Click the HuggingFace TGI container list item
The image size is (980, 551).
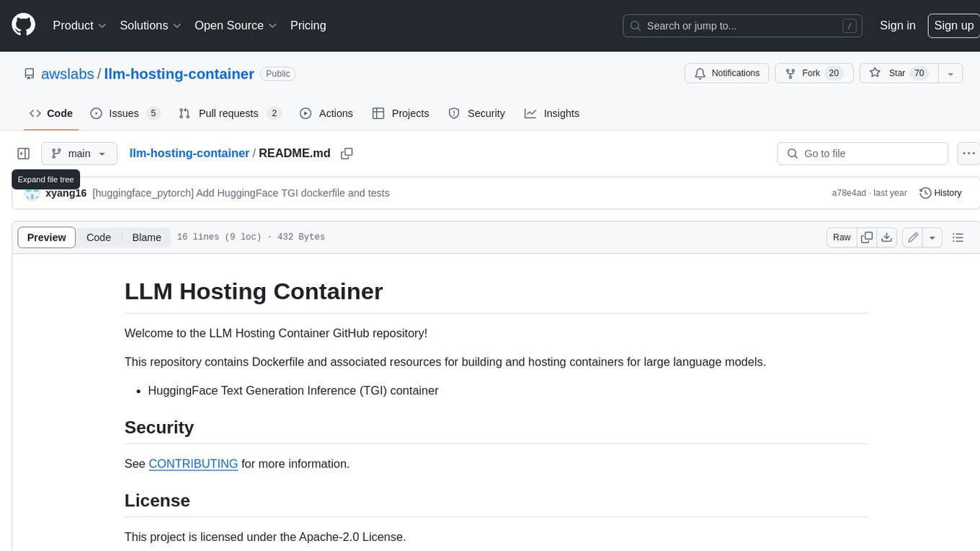point(293,390)
